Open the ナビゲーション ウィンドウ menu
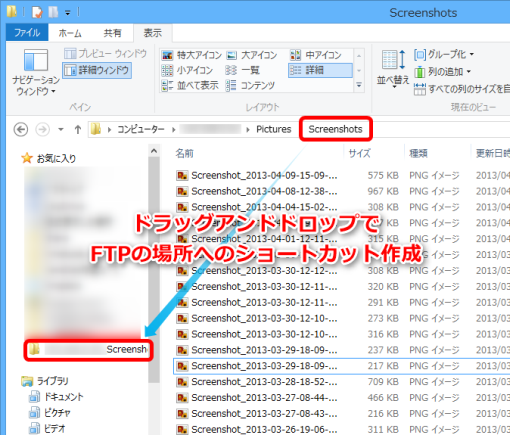The height and width of the screenshot is (435, 510). pos(36,73)
